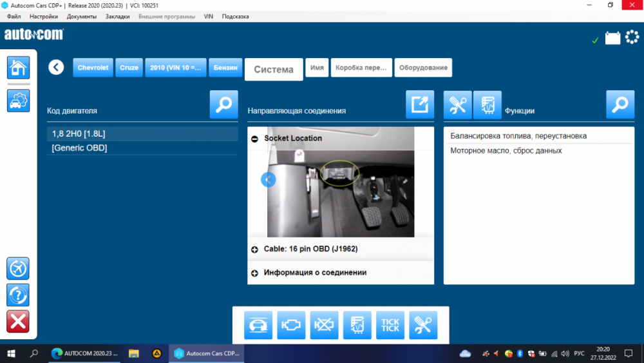This screenshot has width=644, height=363.
Task: Collapse the Socket Location section
Action: pyautogui.click(x=255, y=139)
